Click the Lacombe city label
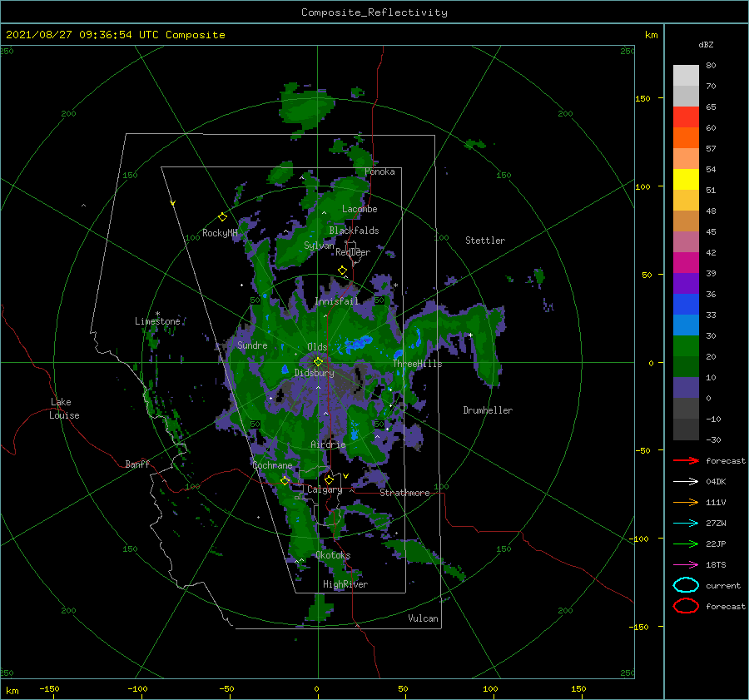Image resolution: width=749 pixels, height=700 pixels. coord(360,209)
